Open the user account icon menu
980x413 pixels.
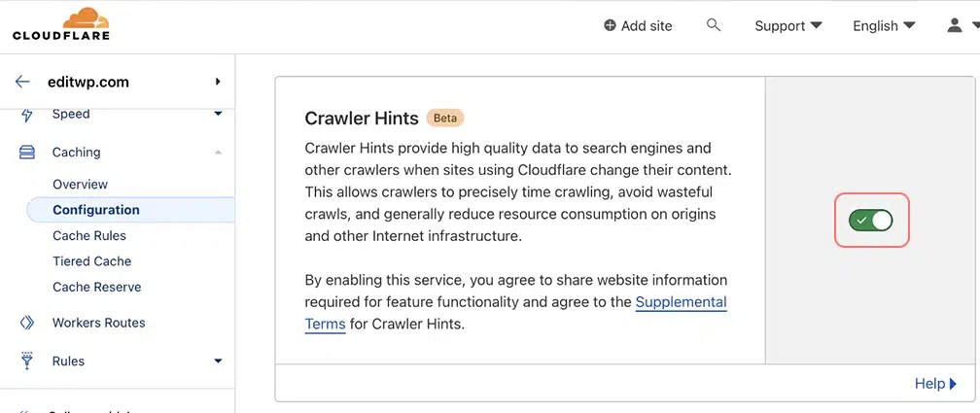pyautogui.click(x=955, y=25)
